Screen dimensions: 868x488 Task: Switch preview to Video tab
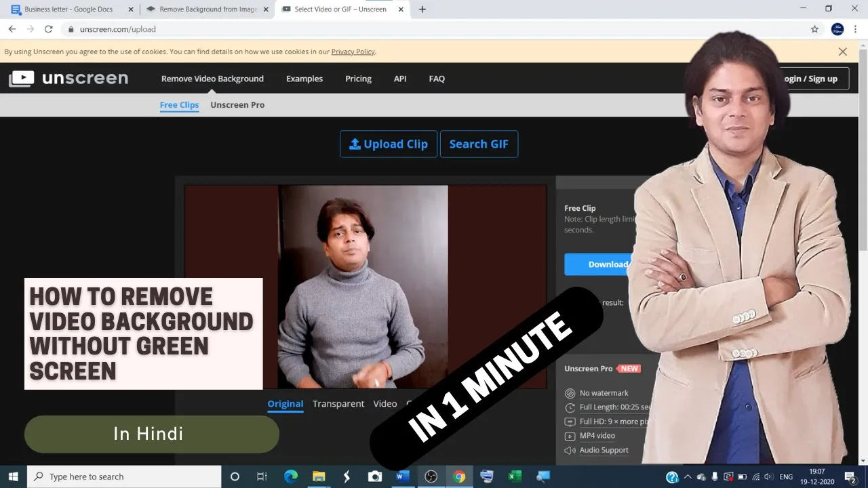click(x=384, y=404)
